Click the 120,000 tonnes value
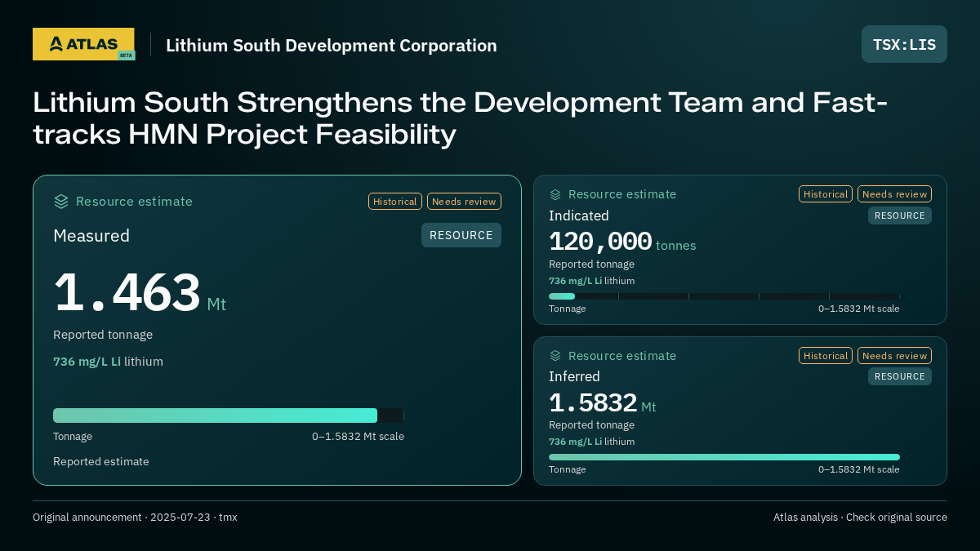The width and height of the screenshot is (980, 551). [x=622, y=242]
